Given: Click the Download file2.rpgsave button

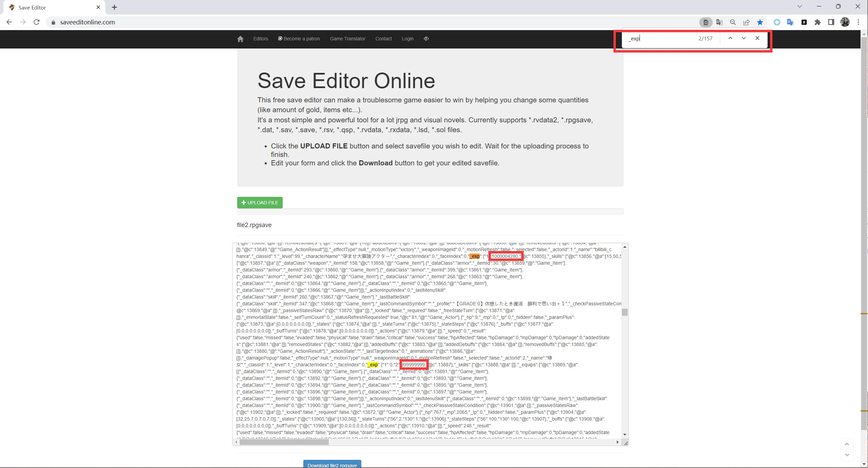Looking at the screenshot, I should click(332, 464).
